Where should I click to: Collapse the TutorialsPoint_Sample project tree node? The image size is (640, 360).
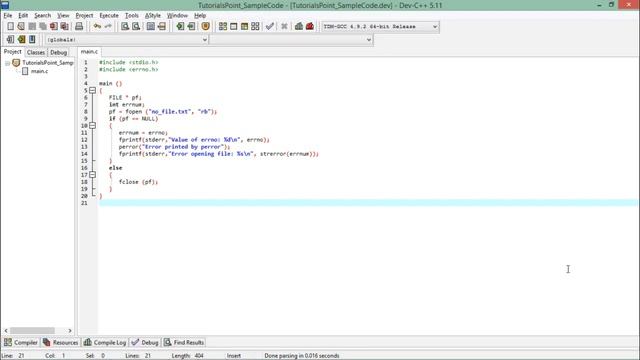click(x=7, y=63)
